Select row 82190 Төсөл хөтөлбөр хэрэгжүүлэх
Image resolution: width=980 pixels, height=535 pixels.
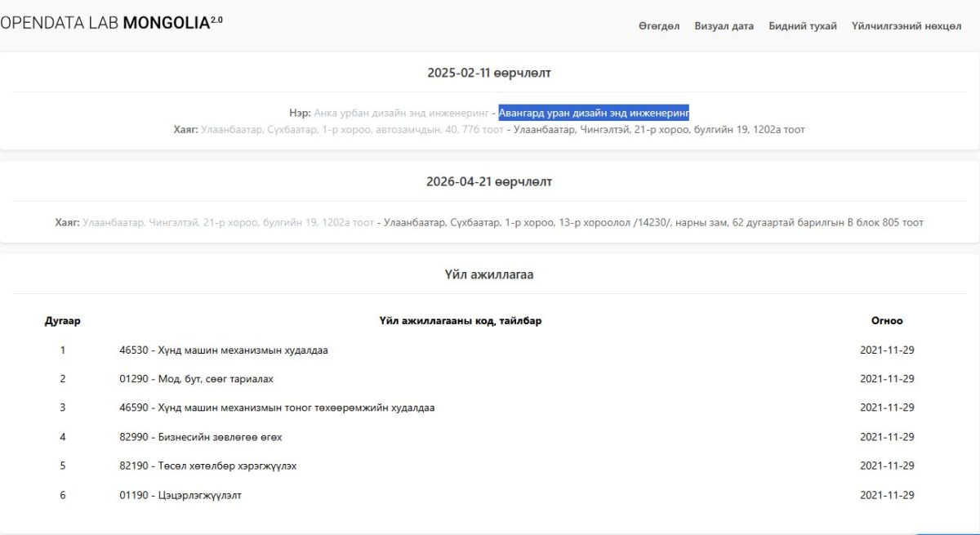207,466
